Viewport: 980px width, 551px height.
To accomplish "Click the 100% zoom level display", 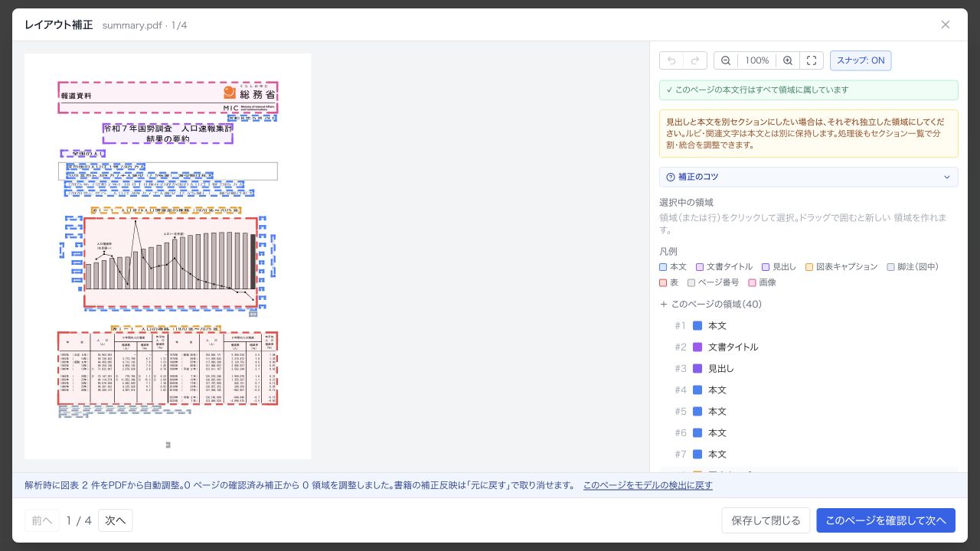I will point(757,60).
